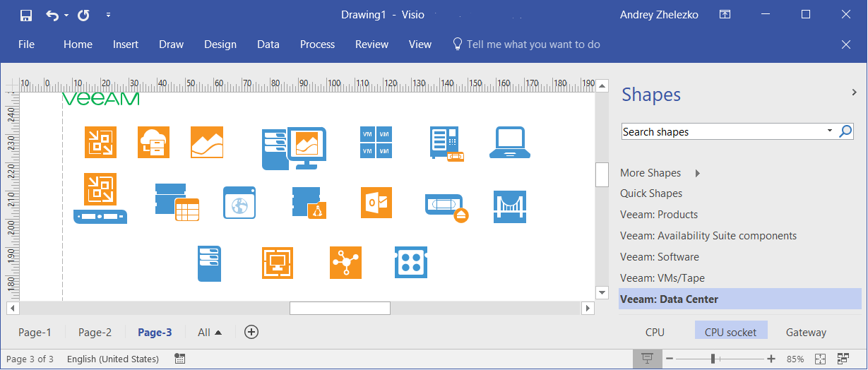Click the Insert Page plus icon
The width and height of the screenshot is (868, 370).
pos(251,332)
